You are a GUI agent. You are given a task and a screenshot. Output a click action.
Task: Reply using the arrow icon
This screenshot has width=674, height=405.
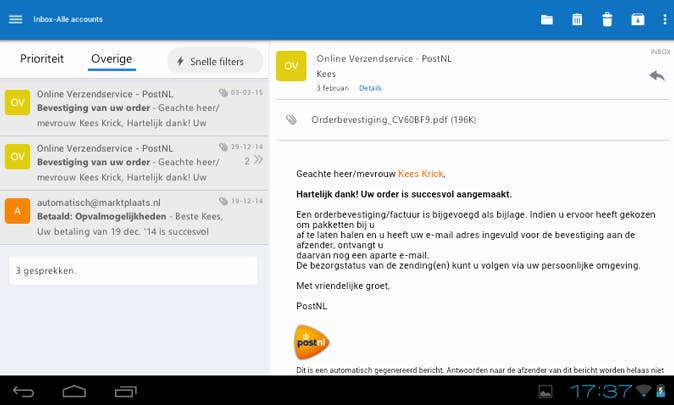[657, 76]
